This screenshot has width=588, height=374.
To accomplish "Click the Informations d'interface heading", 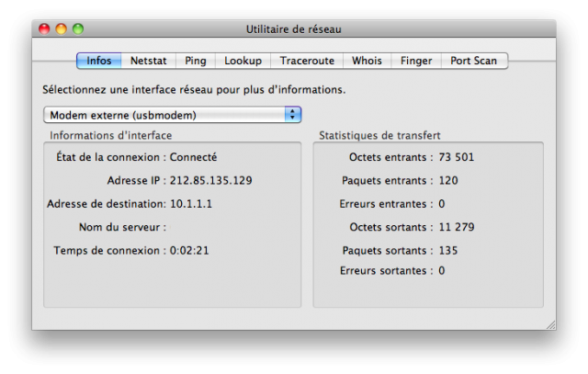I will click(111, 135).
